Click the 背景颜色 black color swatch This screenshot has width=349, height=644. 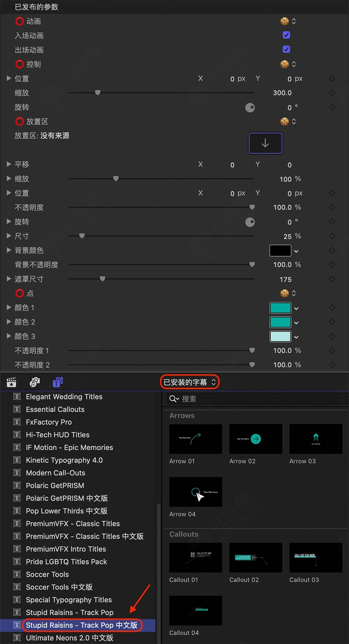pyautogui.click(x=280, y=251)
